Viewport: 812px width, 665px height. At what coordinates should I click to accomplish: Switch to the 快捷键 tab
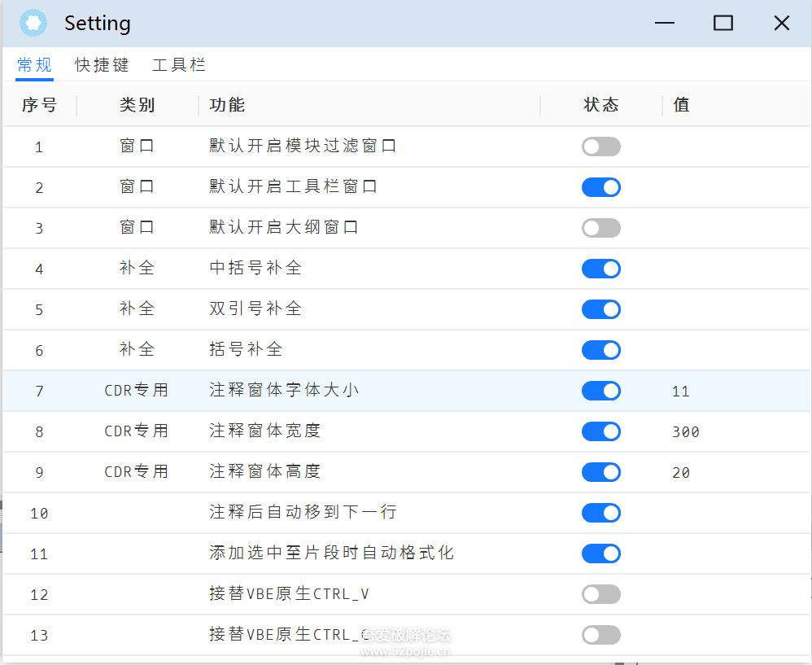coord(102,65)
